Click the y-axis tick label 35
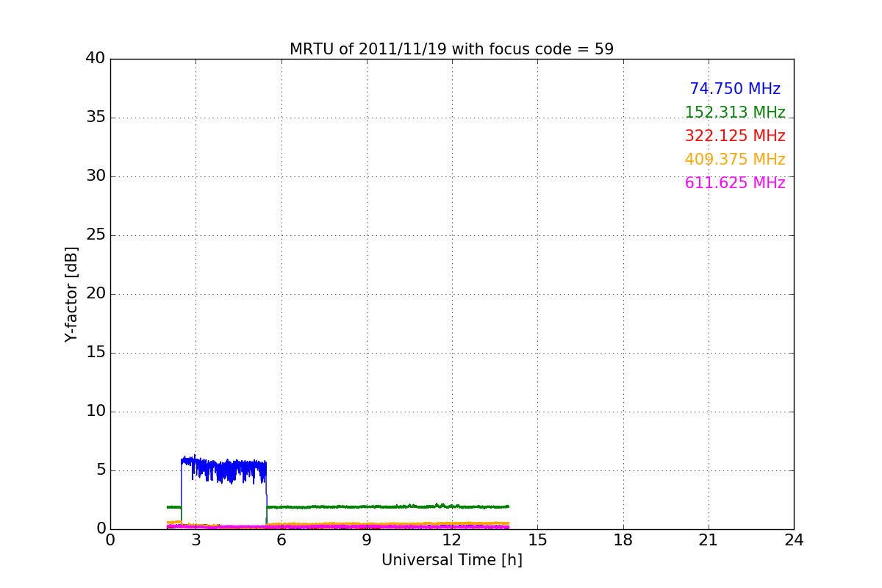 pos(96,118)
